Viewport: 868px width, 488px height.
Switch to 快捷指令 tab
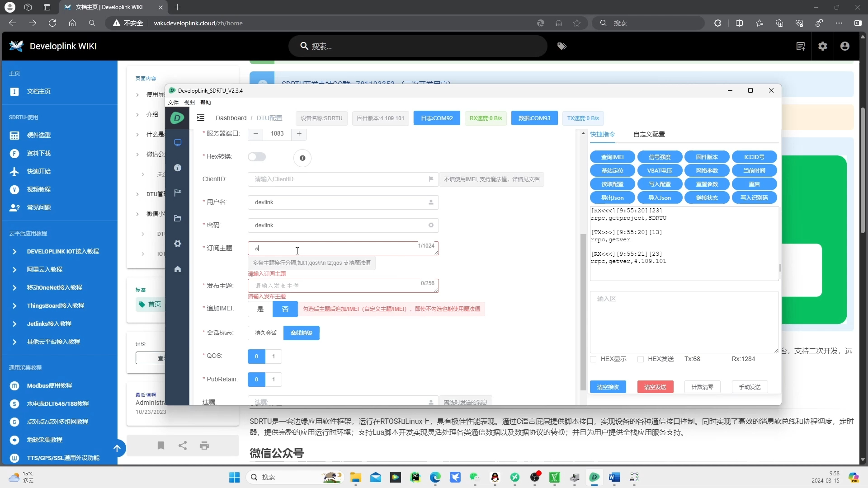tap(603, 134)
